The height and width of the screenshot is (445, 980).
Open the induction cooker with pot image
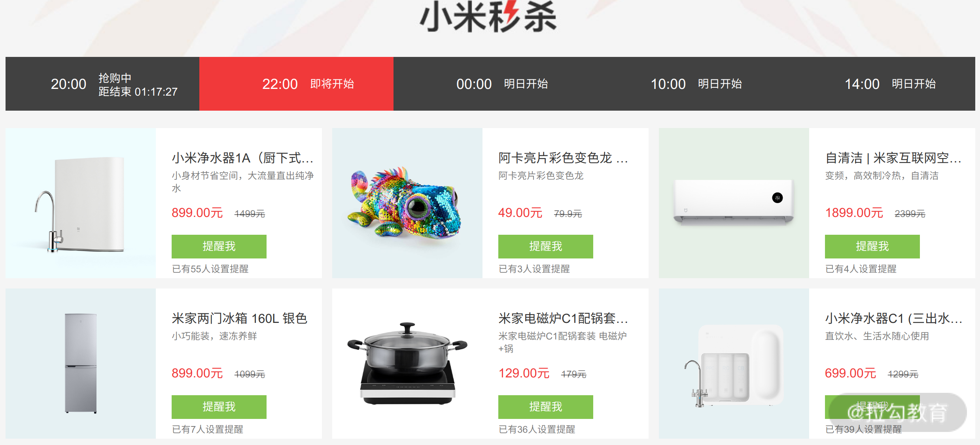(x=407, y=364)
